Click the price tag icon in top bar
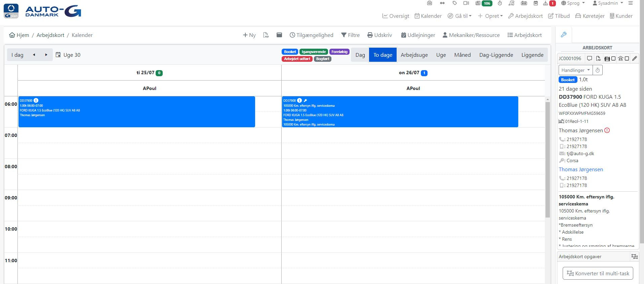This screenshot has height=284, width=644. (454, 3)
